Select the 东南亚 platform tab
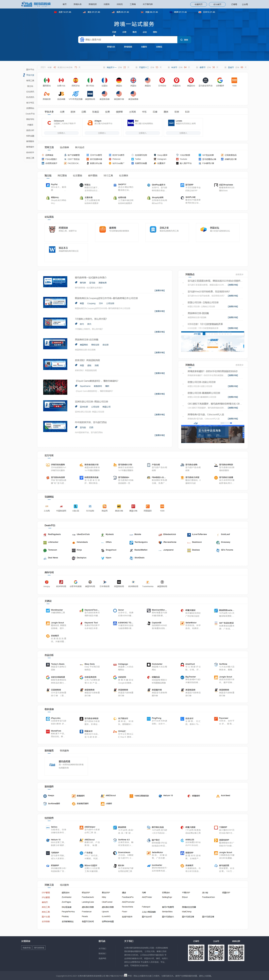Image resolution: width=269 pixels, height=980 pixels. tap(95, 112)
